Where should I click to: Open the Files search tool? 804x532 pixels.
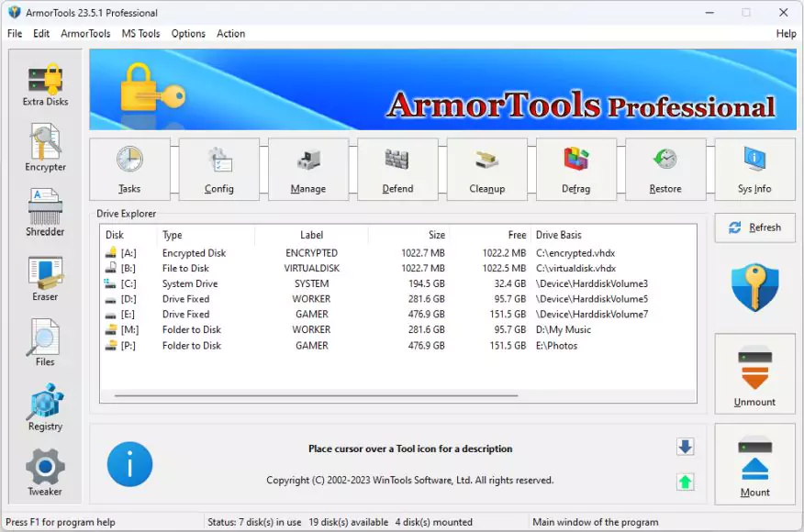(x=45, y=343)
